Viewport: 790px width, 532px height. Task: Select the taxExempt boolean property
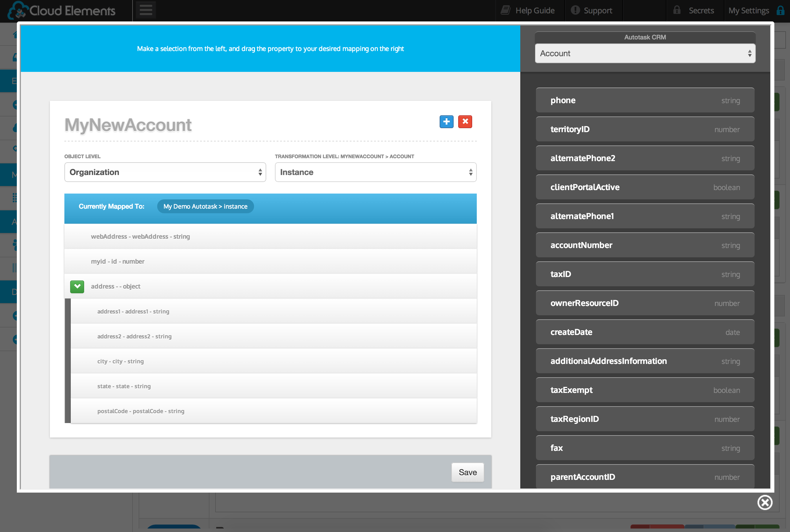pyautogui.click(x=645, y=390)
